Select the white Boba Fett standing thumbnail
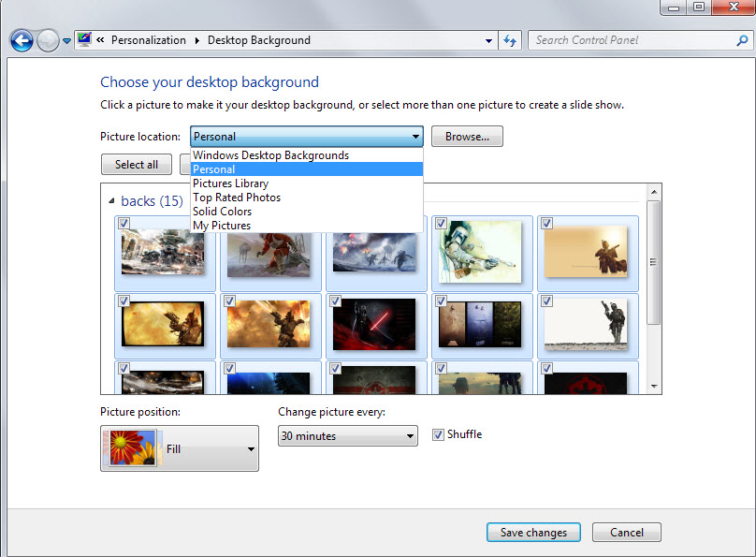Screen dimensions: 756x557 (586, 324)
